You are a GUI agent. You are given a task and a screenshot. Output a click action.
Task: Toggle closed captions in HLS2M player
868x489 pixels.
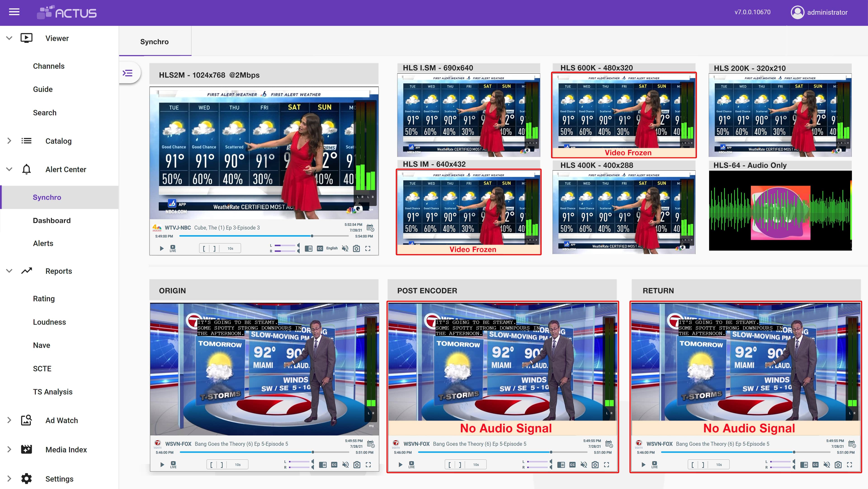[320, 248]
